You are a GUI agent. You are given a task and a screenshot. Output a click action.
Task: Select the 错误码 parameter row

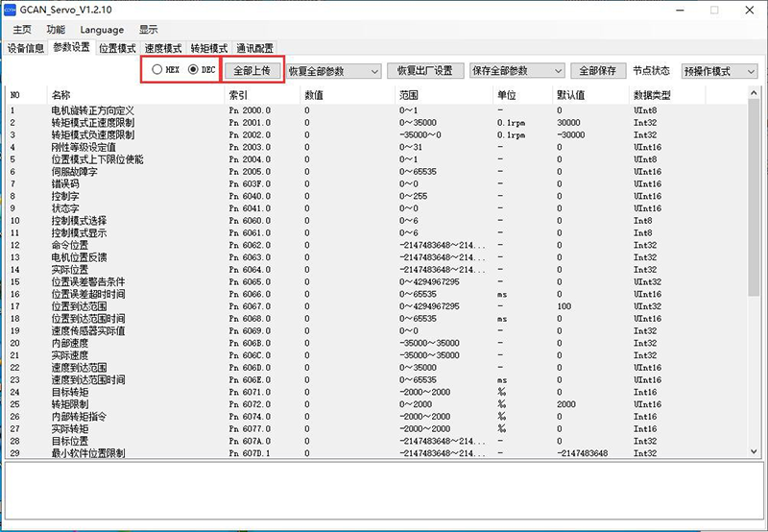pyautogui.click(x=65, y=183)
